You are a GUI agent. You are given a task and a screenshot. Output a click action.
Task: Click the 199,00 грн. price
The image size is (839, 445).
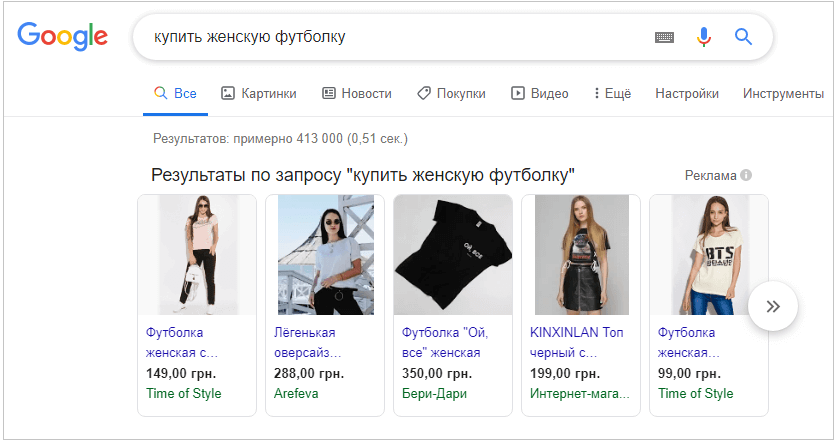(x=565, y=373)
